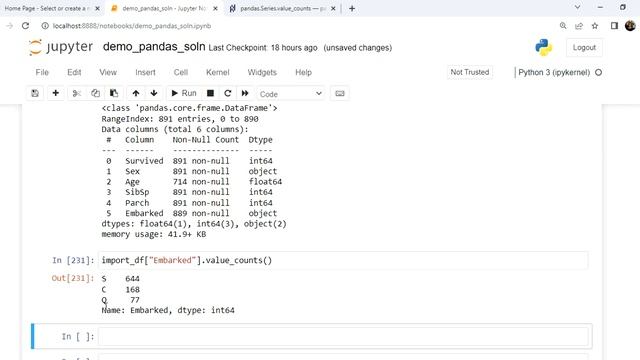Open the browser profile avatar

pyautogui.click(x=630, y=26)
